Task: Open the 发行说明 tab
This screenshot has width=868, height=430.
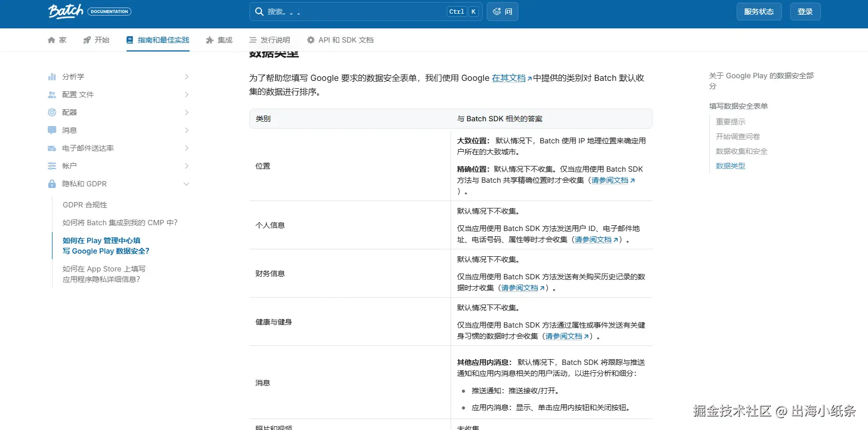Action: [269, 40]
